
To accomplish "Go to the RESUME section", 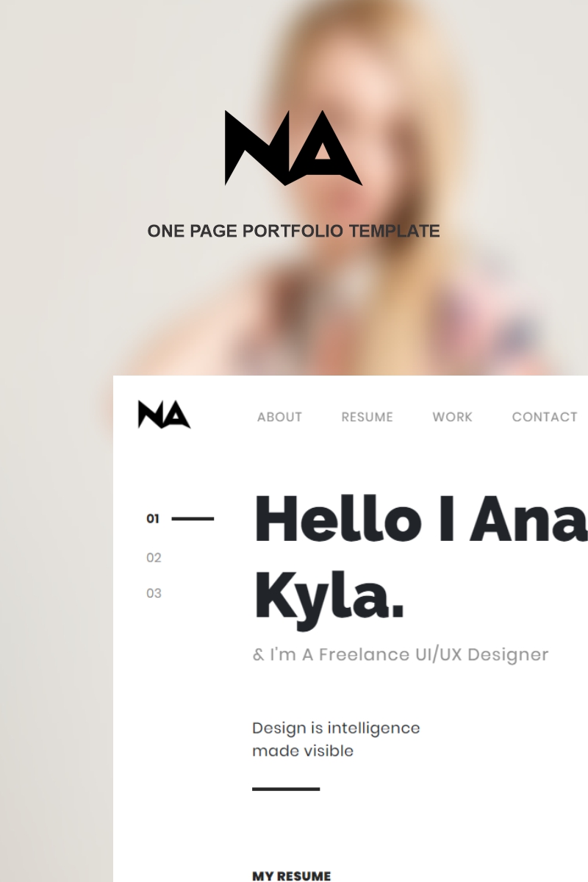I will click(x=367, y=417).
